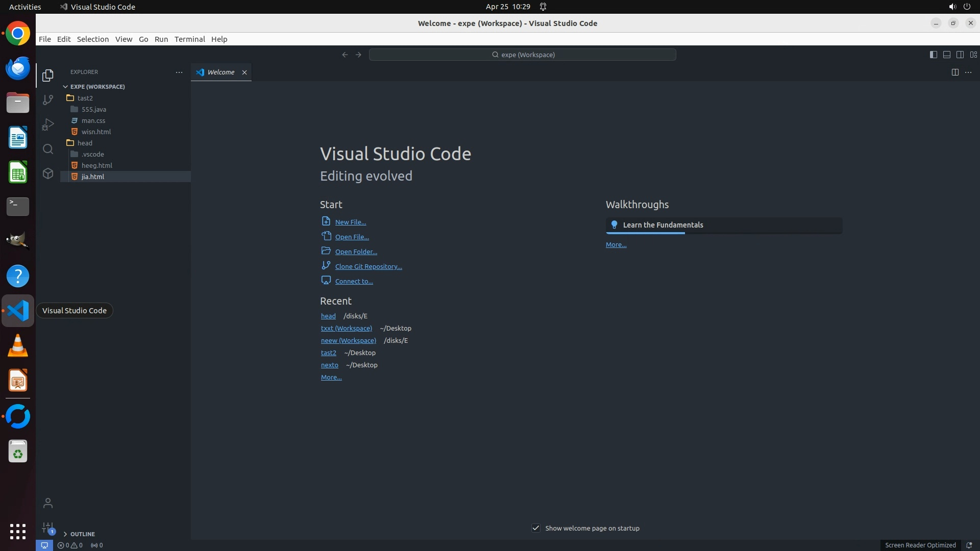Toggle the primary side bar visibility

934,55
